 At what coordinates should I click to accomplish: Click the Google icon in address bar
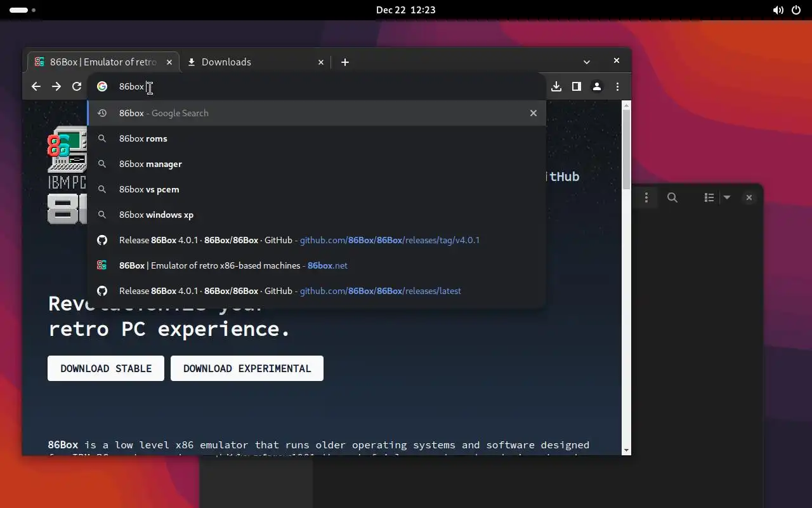(x=102, y=86)
